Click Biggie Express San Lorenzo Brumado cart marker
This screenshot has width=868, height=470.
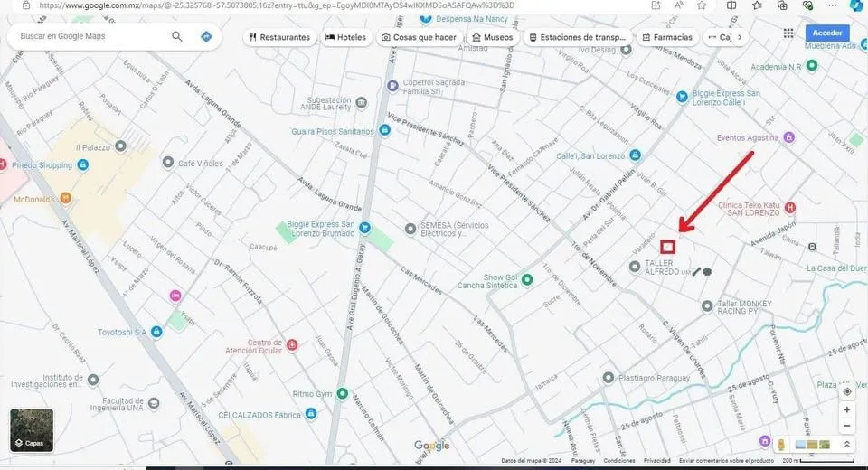[x=364, y=228]
